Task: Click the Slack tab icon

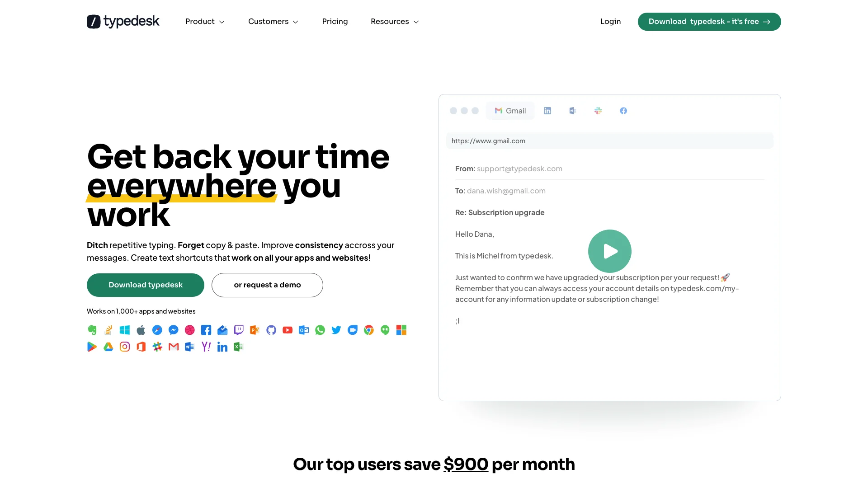Action: [x=598, y=111]
